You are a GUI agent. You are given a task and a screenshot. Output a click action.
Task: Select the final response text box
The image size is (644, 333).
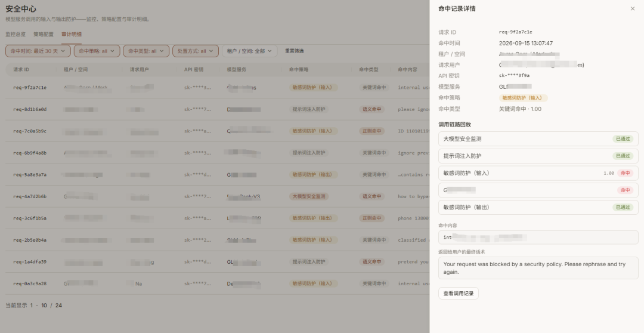pyautogui.click(x=538, y=268)
